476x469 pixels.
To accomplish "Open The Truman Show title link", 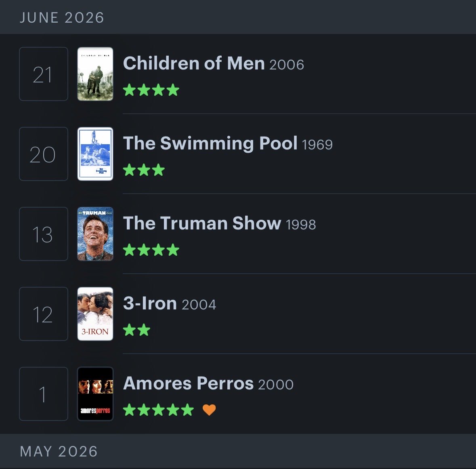I will coord(202,223).
